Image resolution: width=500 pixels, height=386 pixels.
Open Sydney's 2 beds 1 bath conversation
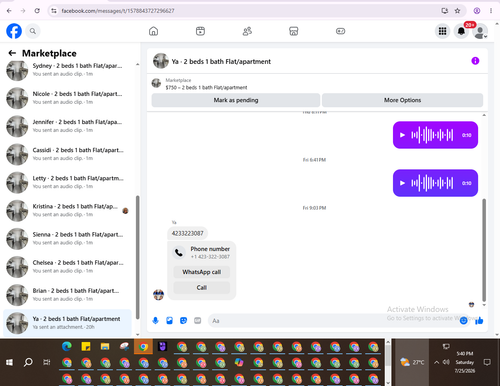click(x=68, y=70)
